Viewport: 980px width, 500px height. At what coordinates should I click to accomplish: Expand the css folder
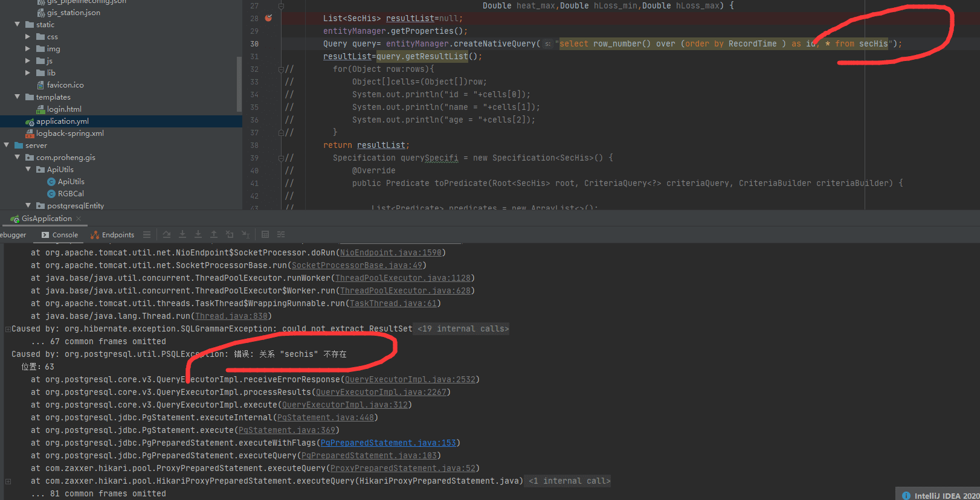(x=28, y=37)
